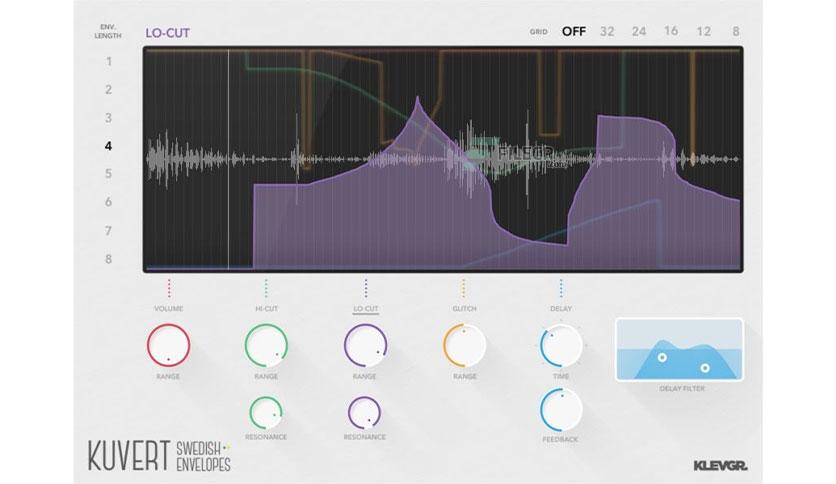Set grid to 12 divisions

point(704,31)
